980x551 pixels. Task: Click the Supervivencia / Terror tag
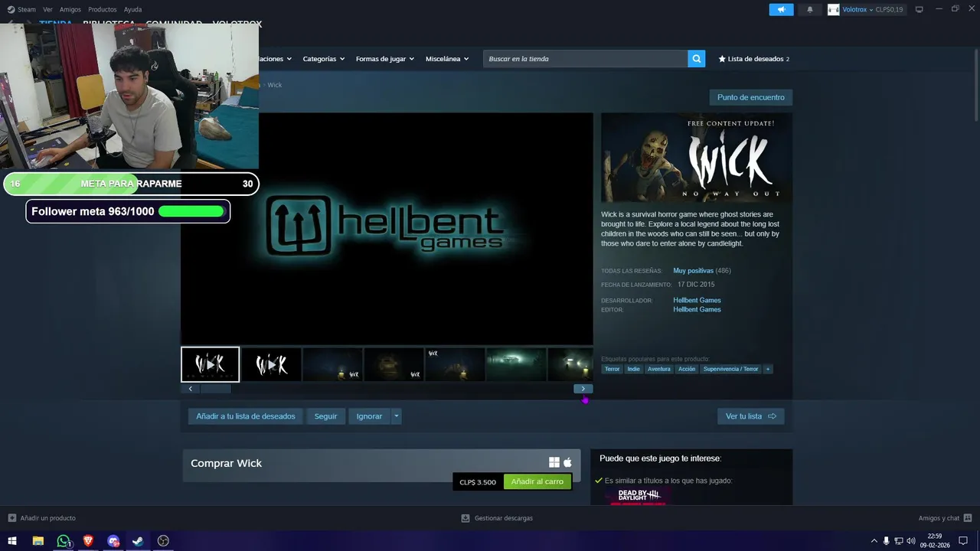tap(730, 369)
